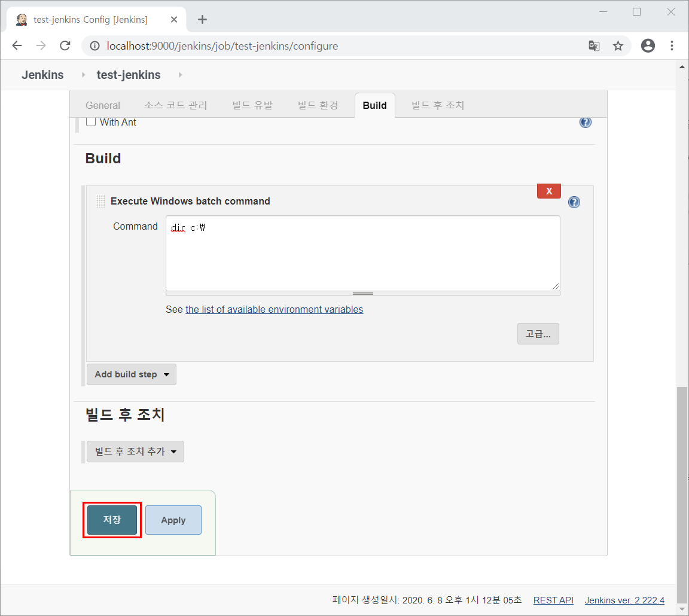Click the 저장 save button
Image resolution: width=689 pixels, height=616 pixels.
[x=112, y=520]
